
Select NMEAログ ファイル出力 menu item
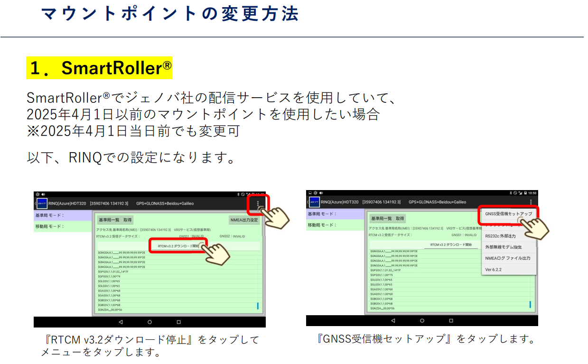point(507,258)
